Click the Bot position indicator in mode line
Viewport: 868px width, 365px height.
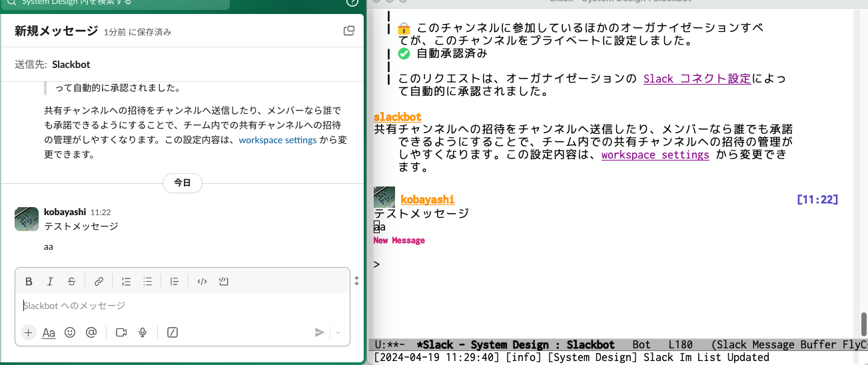point(642,345)
